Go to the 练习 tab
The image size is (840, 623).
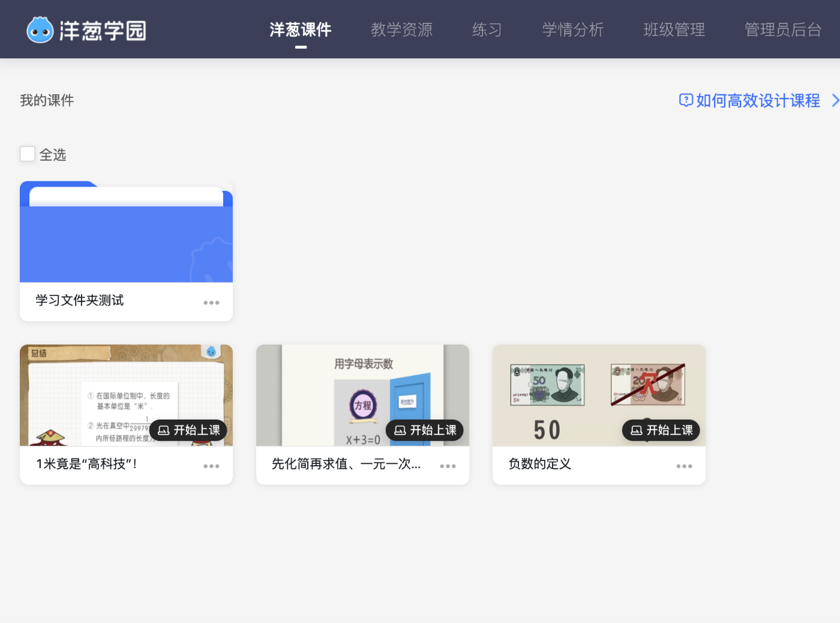[487, 30]
